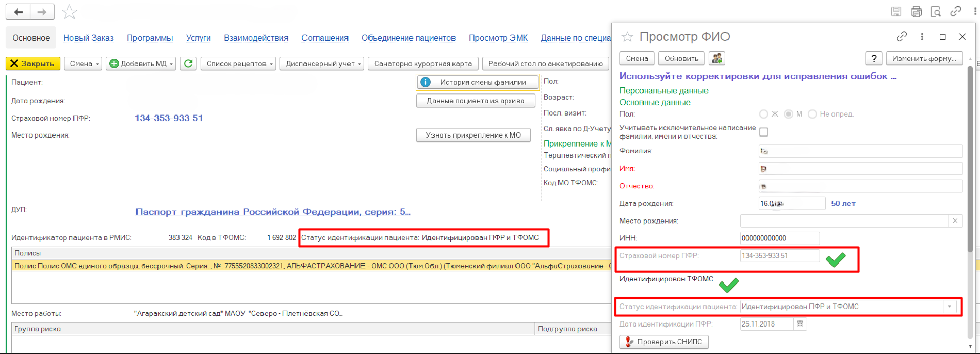
Task: Open the Диспансерный учет dropdown
Action: point(323,63)
